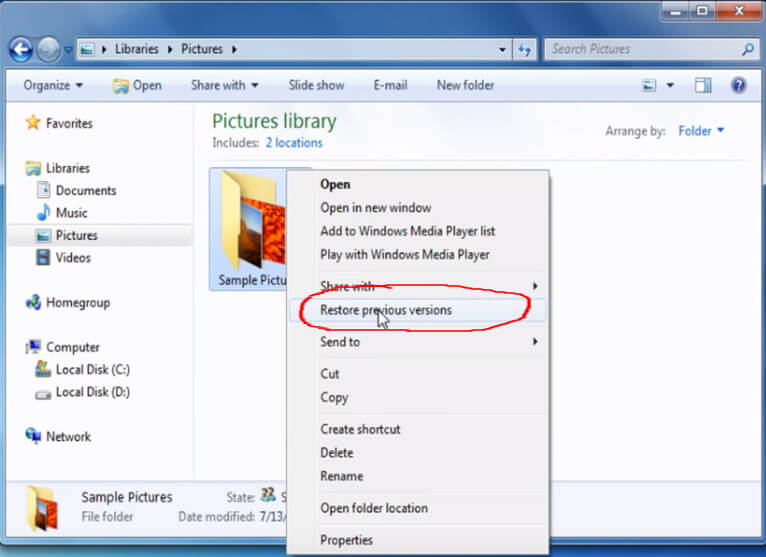Choose Restore previous versions
This screenshot has width=766, height=557.
(418, 311)
